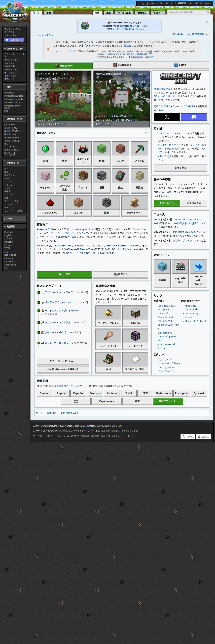This screenshot has height=644, width=215.
Task: Expand the 最新のバージョン section
Action: [x=92, y=133]
